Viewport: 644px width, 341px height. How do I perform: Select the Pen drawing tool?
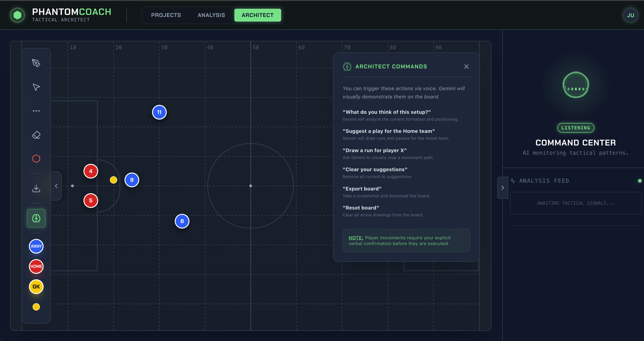tap(36, 63)
